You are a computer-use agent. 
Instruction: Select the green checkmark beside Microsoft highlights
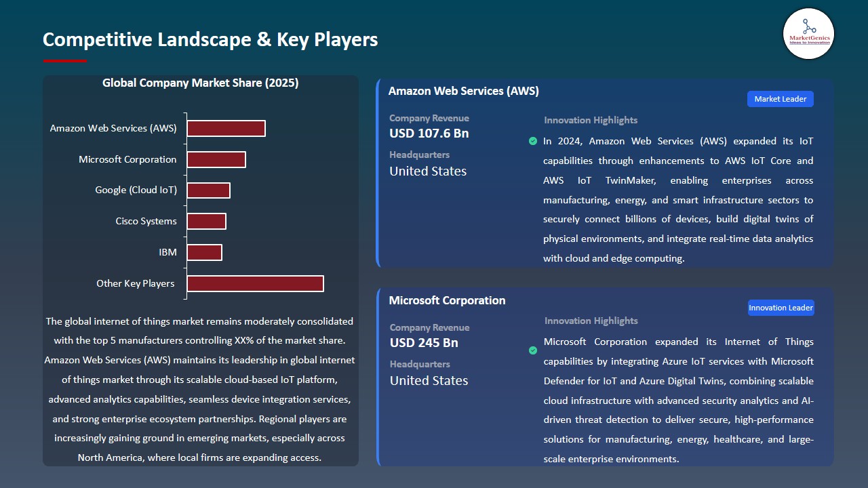tap(533, 350)
